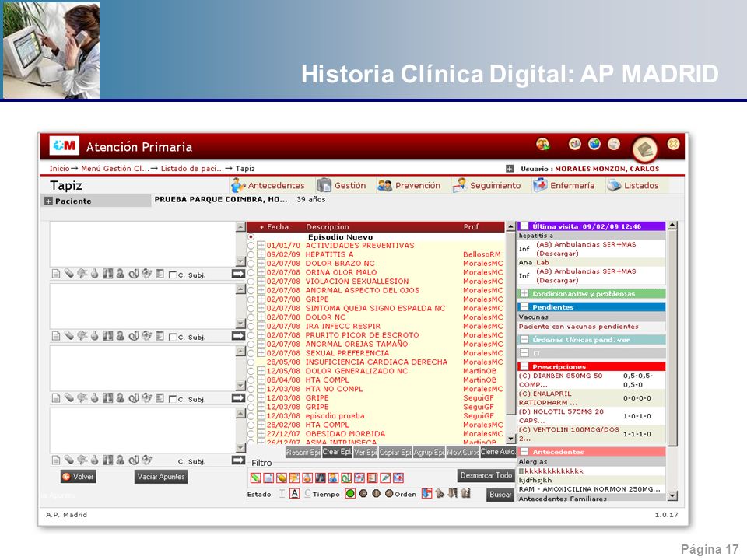The height and width of the screenshot is (560, 747).
Task: Click the stethoscope icon under the bottom notes box
Action: coord(133,460)
